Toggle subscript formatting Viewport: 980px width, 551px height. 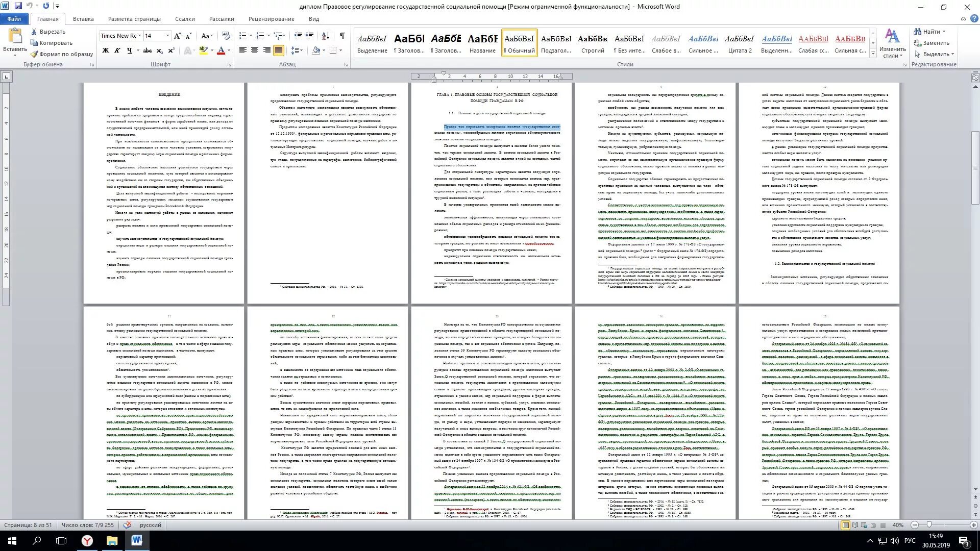159,51
